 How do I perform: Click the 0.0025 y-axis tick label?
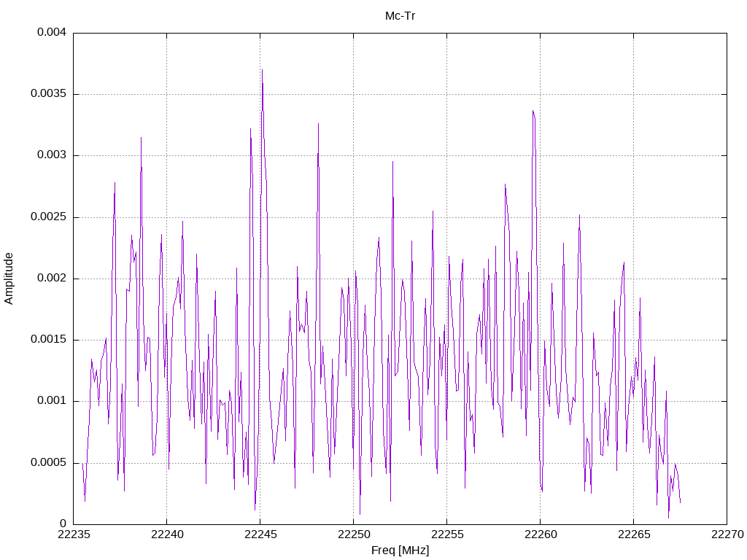(49, 217)
